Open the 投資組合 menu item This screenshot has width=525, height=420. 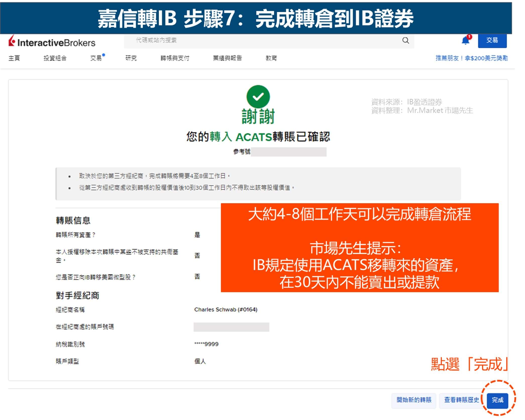tap(55, 58)
